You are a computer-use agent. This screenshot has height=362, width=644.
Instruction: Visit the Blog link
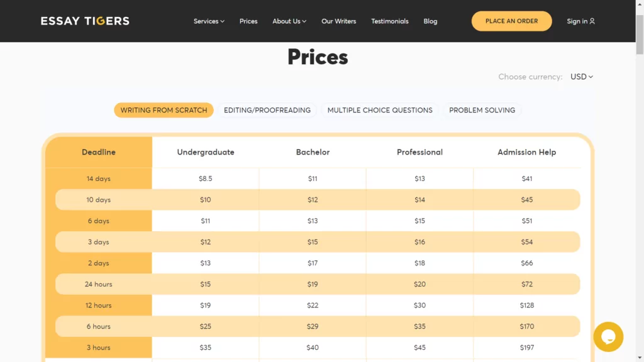point(430,21)
